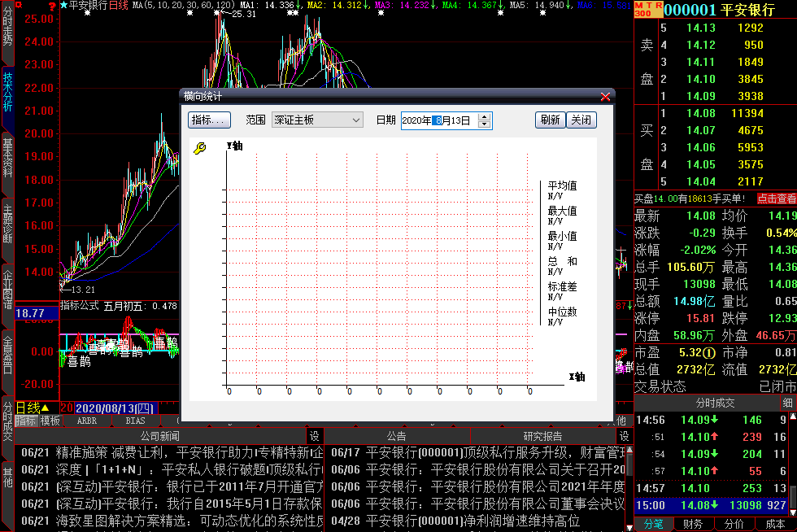Click the 细 detail icon on 分时成交 header
The height and width of the screenshot is (532, 797).
(787, 403)
